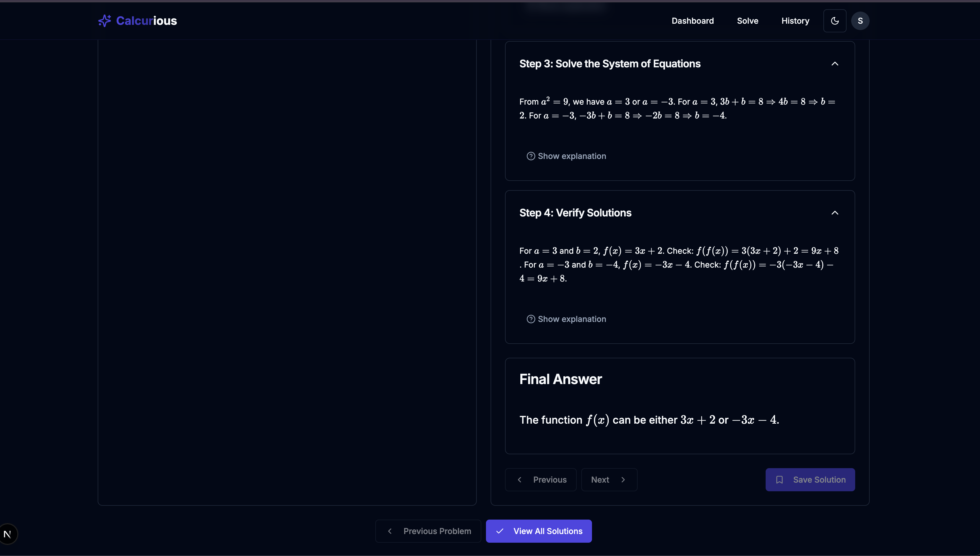The width and height of the screenshot is (980, 556).
Task: Click the Previous Problem button
Action: coord(428,531)
